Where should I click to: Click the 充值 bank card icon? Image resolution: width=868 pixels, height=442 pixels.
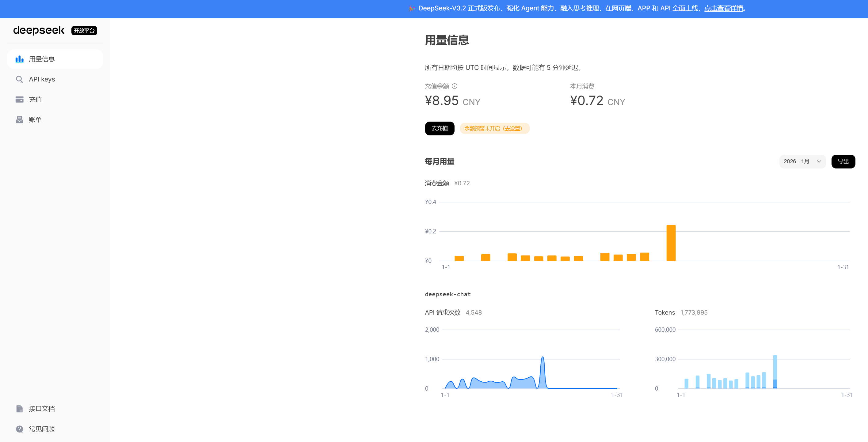tap(20, 99)
